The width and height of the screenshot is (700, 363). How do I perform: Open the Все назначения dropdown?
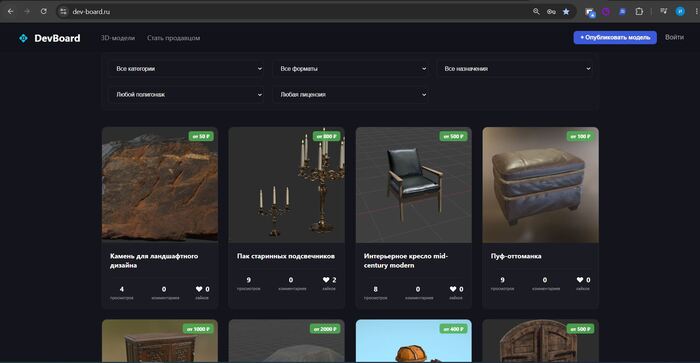tap(516, 69)
